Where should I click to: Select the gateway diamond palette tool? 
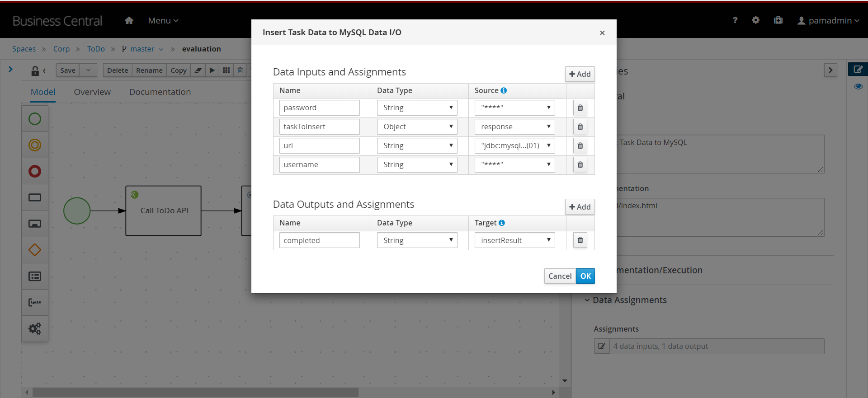tap(35, 250)
